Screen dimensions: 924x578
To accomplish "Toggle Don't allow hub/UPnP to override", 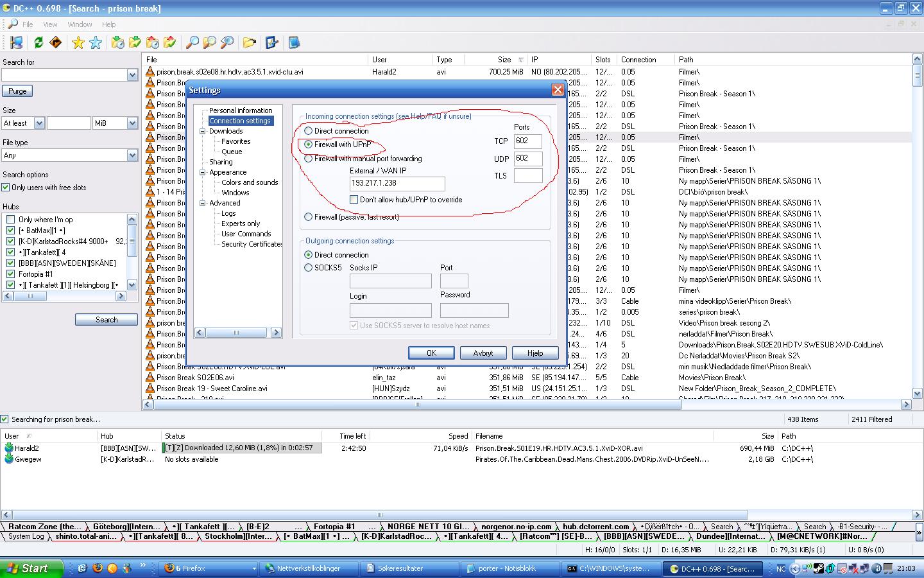I will pos(354,200).
